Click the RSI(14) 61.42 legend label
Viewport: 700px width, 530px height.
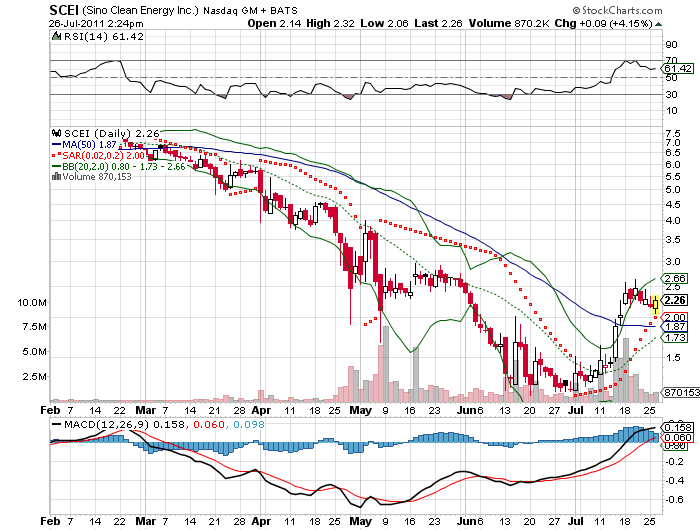coord(104,36)
